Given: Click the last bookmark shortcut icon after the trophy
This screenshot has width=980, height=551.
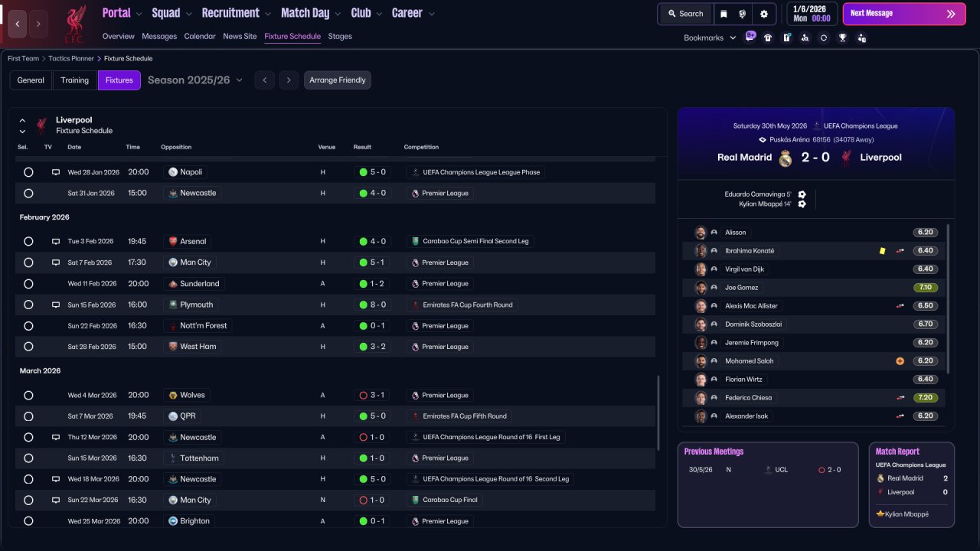Looking at the screenshot, I should click(x=861, y=37).
